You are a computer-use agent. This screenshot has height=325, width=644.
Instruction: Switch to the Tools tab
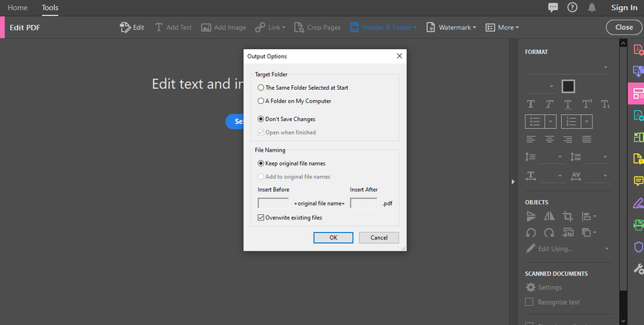(x=50, y=7)
